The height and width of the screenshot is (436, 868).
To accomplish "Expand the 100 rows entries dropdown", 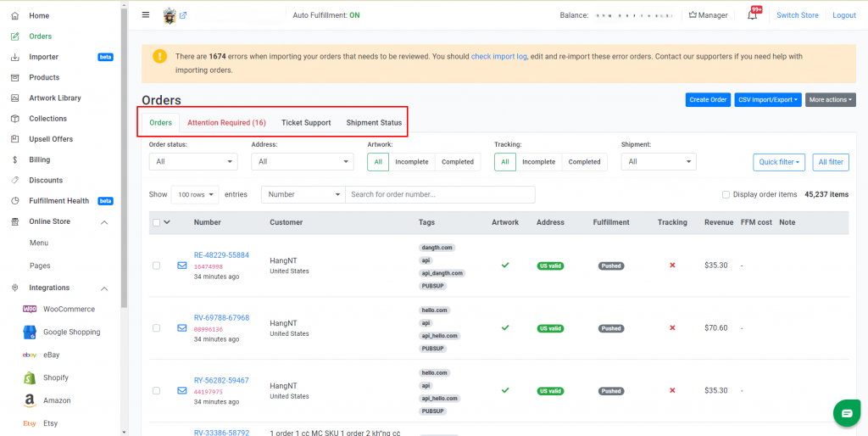I will 195,194.
